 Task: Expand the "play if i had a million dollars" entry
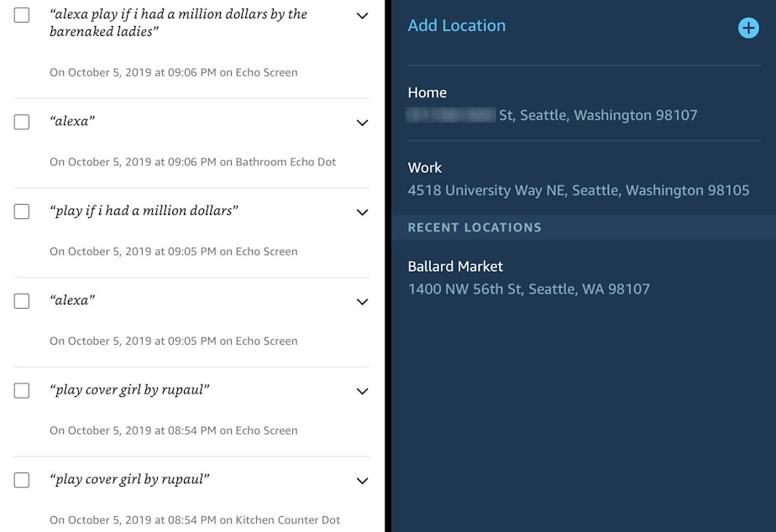pos(362,211)
